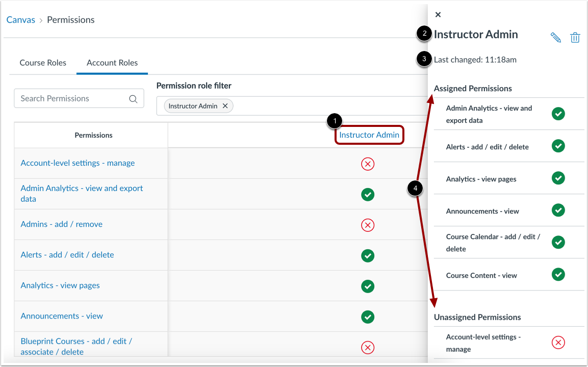Click the search magnifier icon
Screen dimensions: 588x367
133,98
